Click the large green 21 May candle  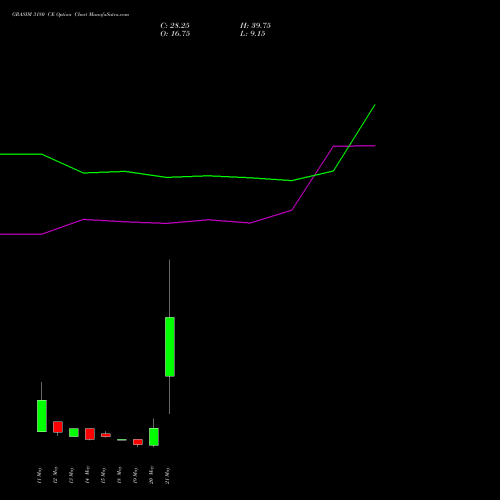tap(170, 347)
